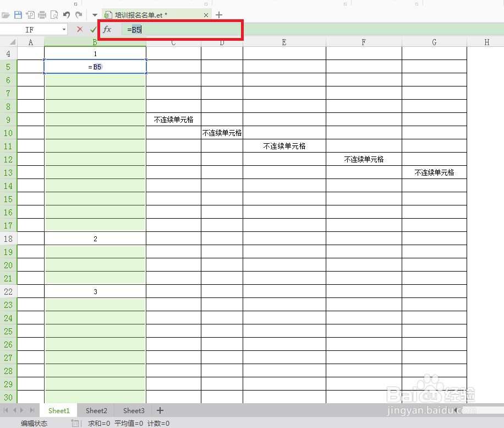The width and height of the screenshot is (504, 428).
Task: Expand the quick access toolbar dropdown arrow
Action: [95, 15]
